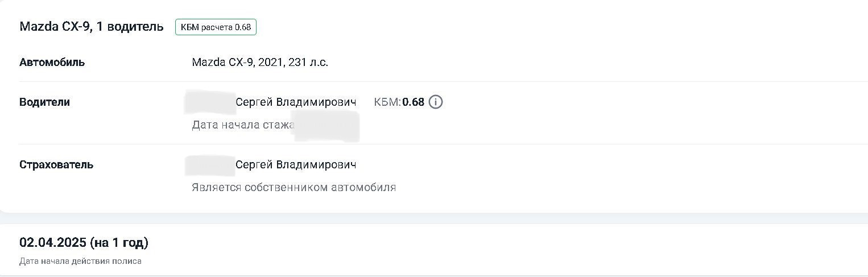The width and height of the screenshot is (868, 277).
Task: Click the 'КБМ:' label in driver row
Action: pyautogui.click(x=387, y=102)
